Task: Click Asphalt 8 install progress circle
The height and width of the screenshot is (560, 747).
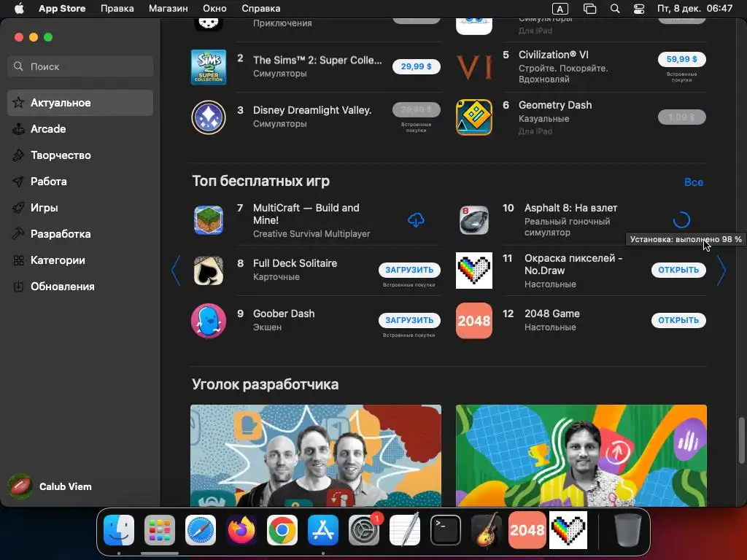Action: 681,220
